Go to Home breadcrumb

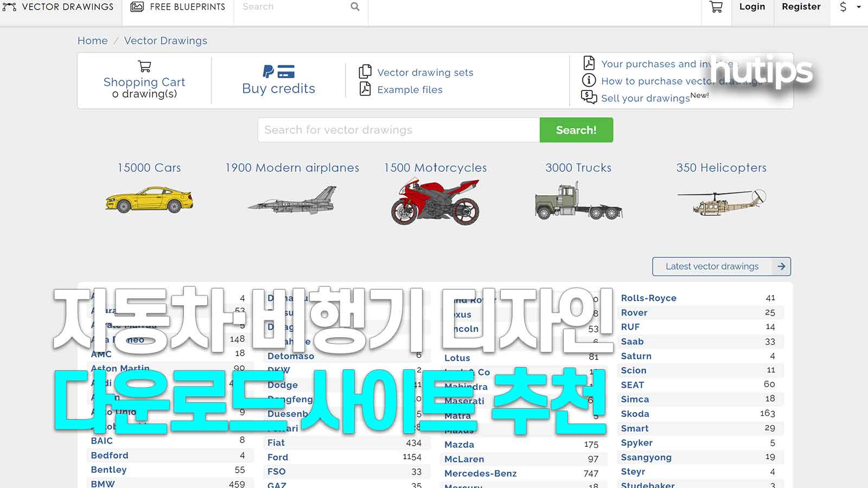[93, 41]
